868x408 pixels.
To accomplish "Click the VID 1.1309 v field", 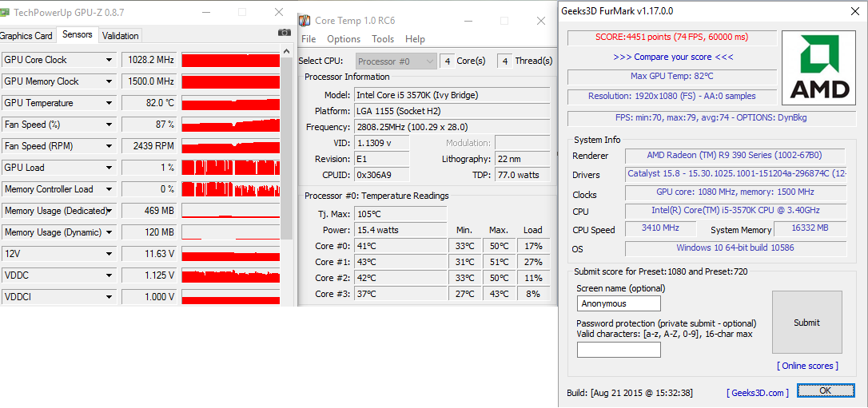I will [x=382, y=143].
